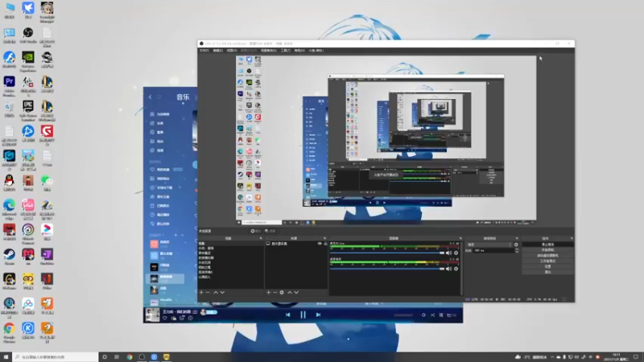This screenshot has height=362, width=644.
Task: Pop out the audio mixer dock panel
Action: [460, 238]
